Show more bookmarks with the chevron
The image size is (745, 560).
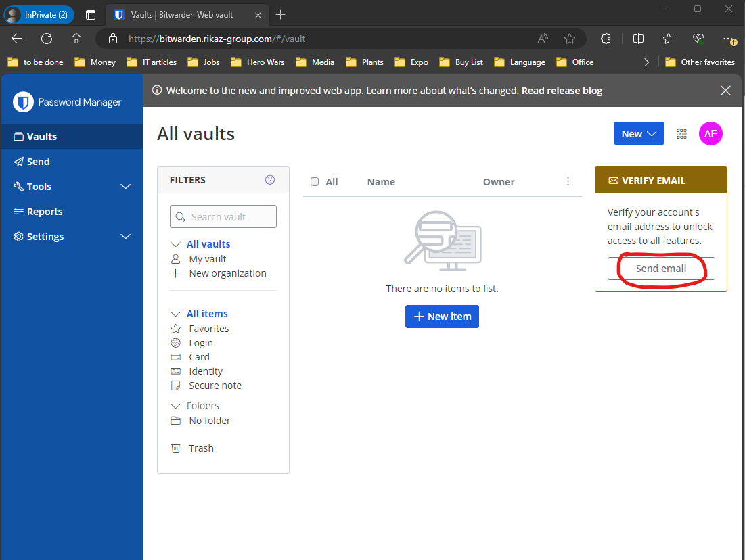tap(646, 62)
